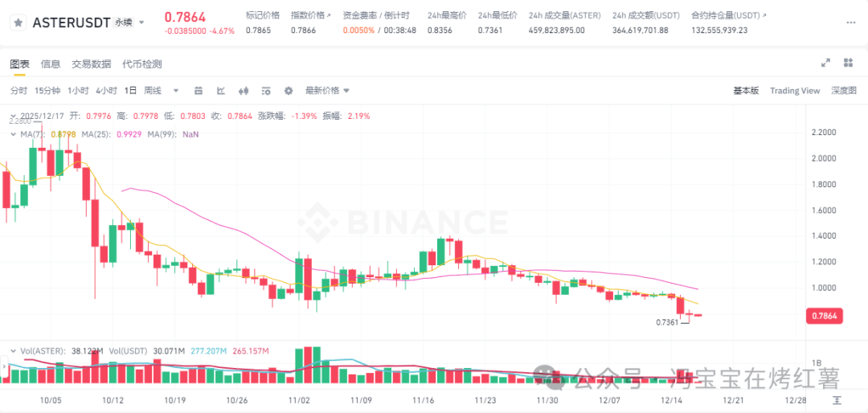Open the technical indicators icon in toolbar
Viewport: 868px width, 413px height.
pyautogui.click(x=198, y=91)
